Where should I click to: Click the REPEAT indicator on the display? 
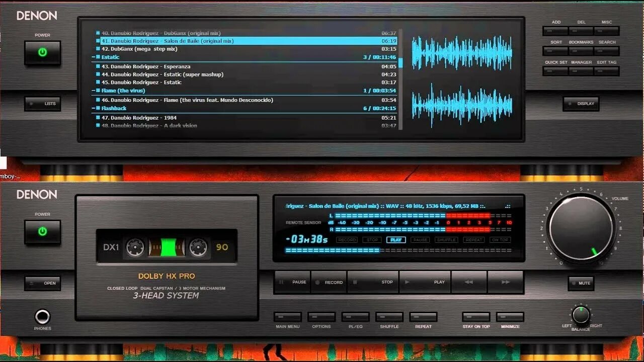point(474,240)
